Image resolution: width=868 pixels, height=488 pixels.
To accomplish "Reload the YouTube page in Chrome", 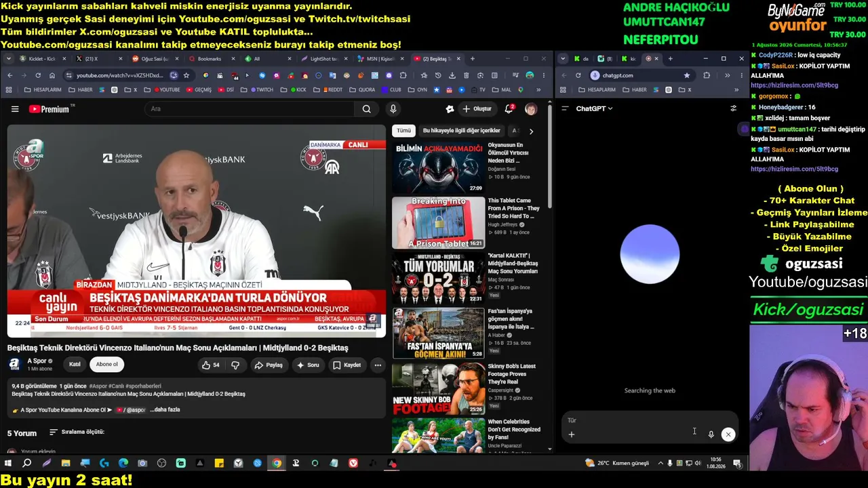I will tap(38, 75).
